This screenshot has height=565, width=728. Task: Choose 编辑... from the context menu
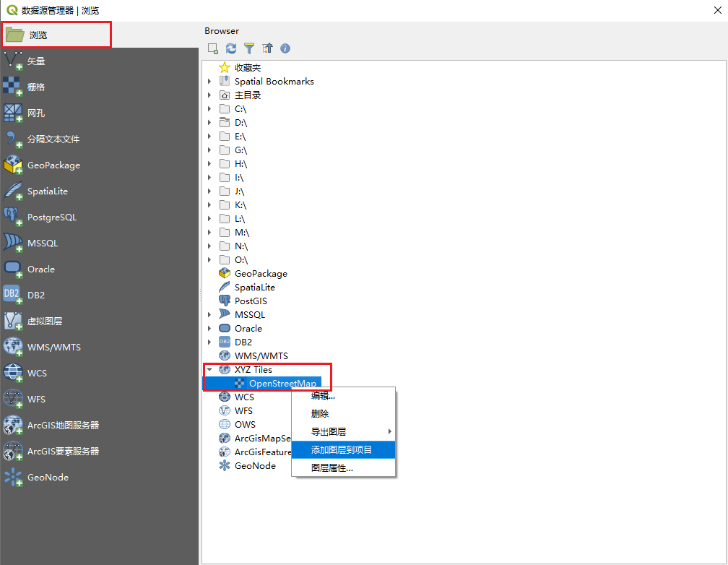(343, 396)
